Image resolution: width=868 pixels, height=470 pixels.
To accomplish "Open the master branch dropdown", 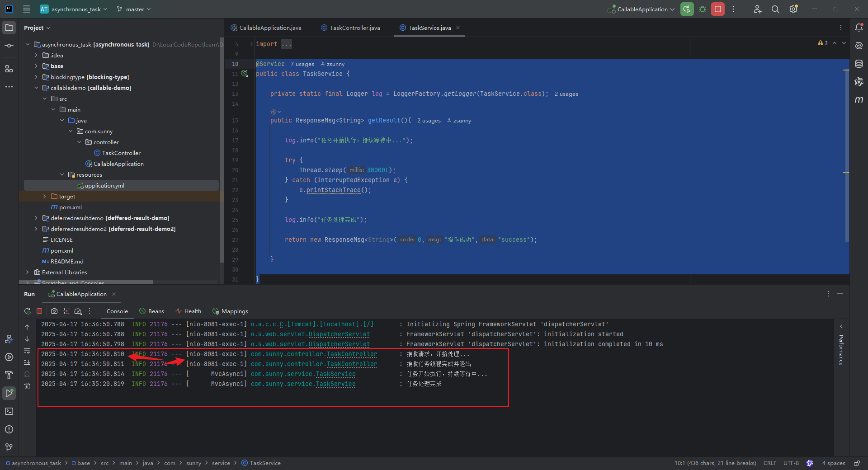I will [134, 9].
